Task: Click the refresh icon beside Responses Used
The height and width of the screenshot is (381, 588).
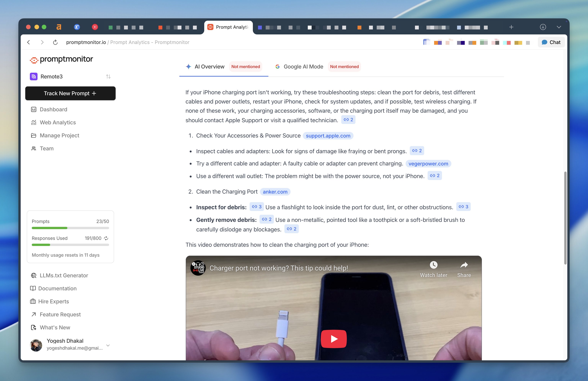Action: pyautogui.click(x=106, y=238)
